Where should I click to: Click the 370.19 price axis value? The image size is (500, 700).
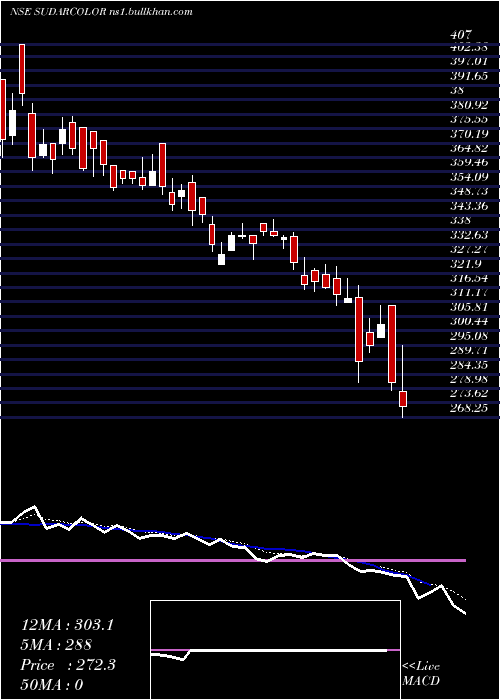[469, 133]
